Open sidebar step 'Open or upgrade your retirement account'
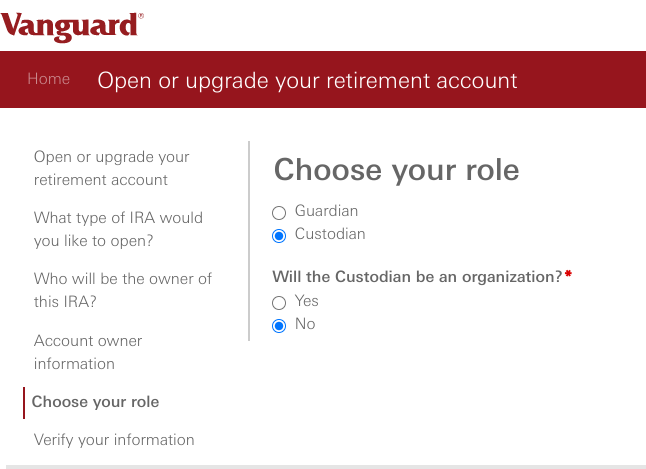Image resolution: width=646 pixels, height=469 pixels. point(111,168)
